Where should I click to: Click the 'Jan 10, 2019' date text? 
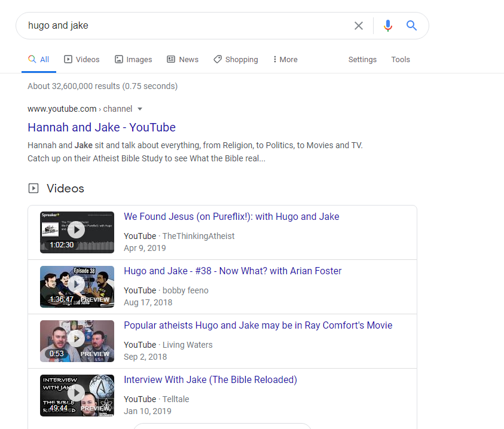pos(148,411)
